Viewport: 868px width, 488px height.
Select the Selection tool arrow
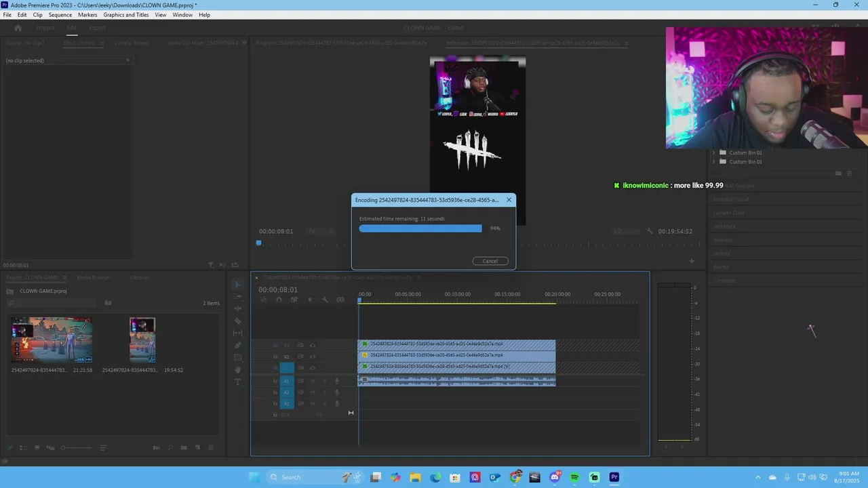[x=237, y=285]
